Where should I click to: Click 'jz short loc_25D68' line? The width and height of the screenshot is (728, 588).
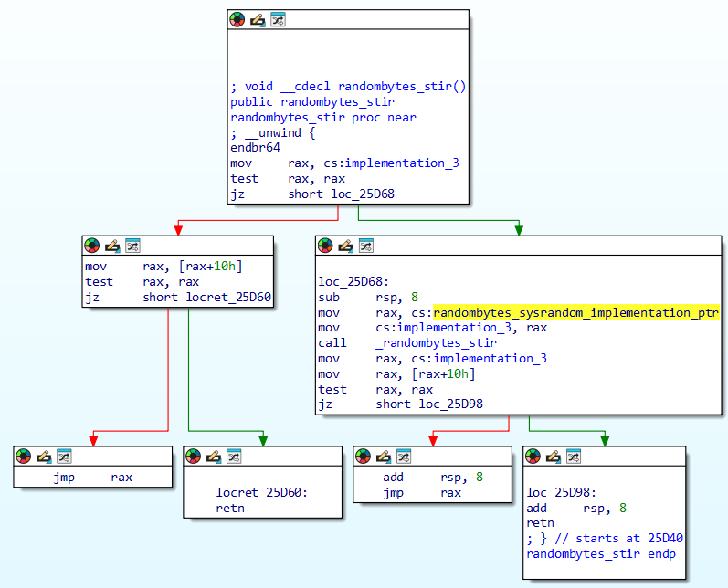pos(312,194)
